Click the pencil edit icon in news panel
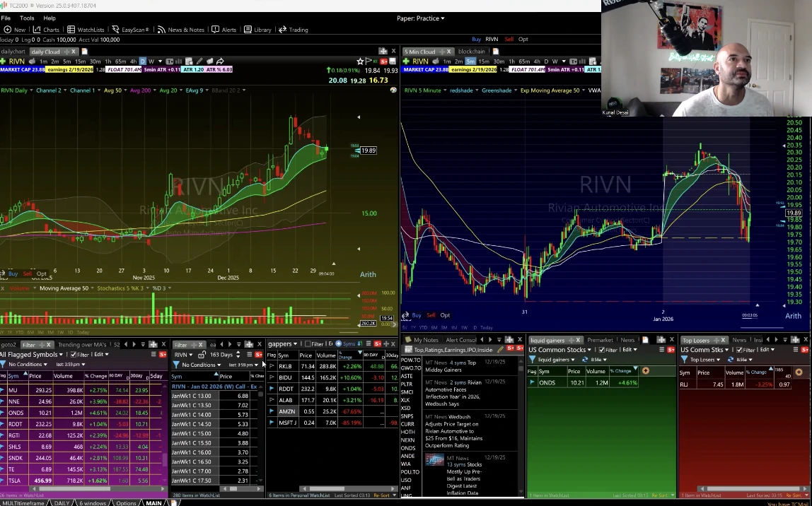The height and width of the screenshot is (506, 812). tap(500, 350)
